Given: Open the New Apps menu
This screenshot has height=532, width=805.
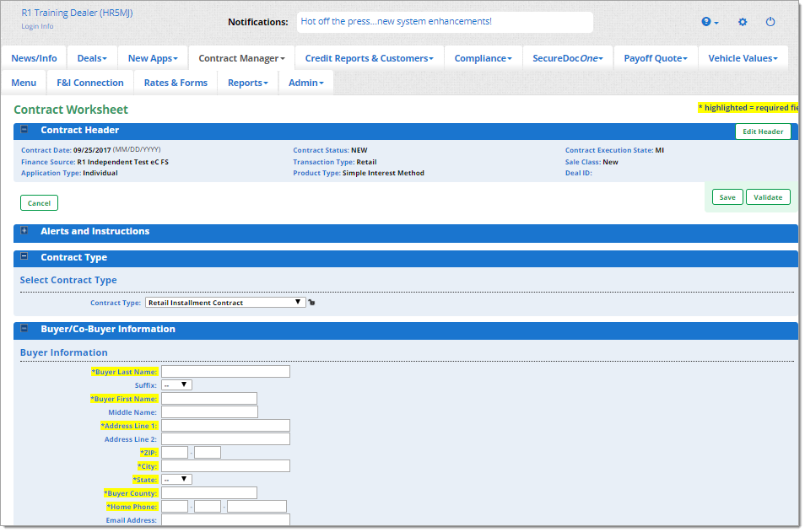Looking at the screenshot, I should 153,58.
